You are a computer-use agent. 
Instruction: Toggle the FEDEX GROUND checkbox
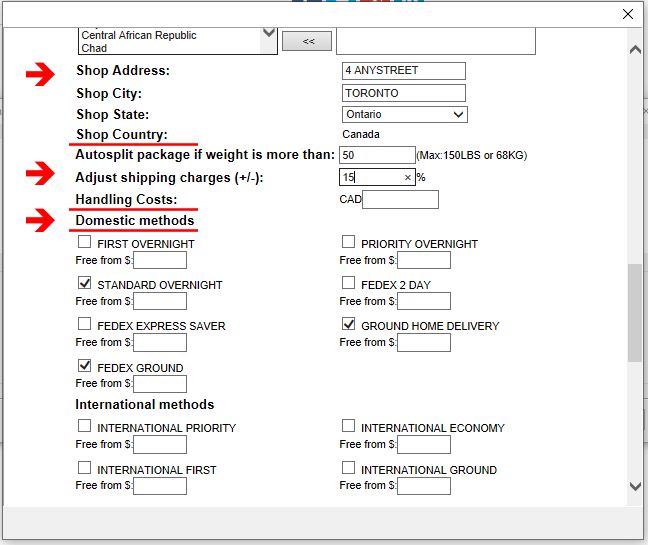(x=85, y=366)
